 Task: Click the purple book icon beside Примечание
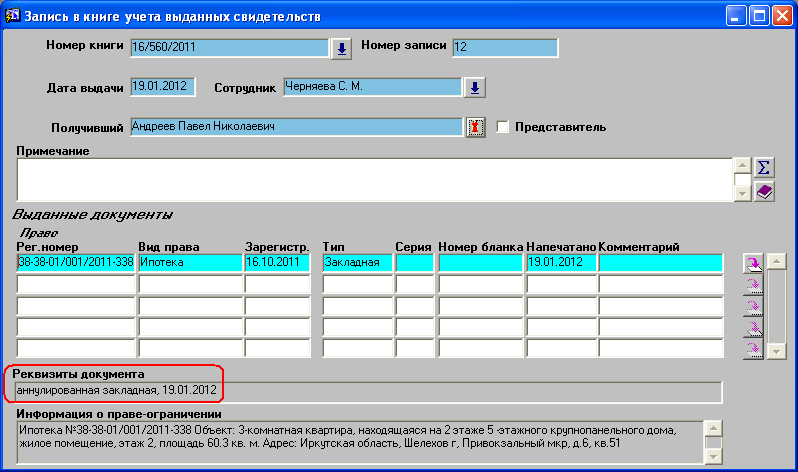click(x=763, y=191)
